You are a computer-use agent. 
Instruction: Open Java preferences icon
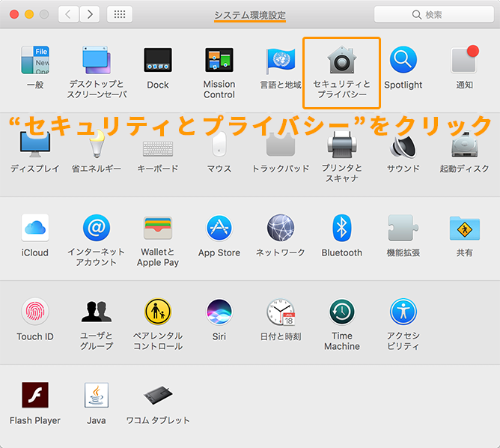click(x=97, y=395)
